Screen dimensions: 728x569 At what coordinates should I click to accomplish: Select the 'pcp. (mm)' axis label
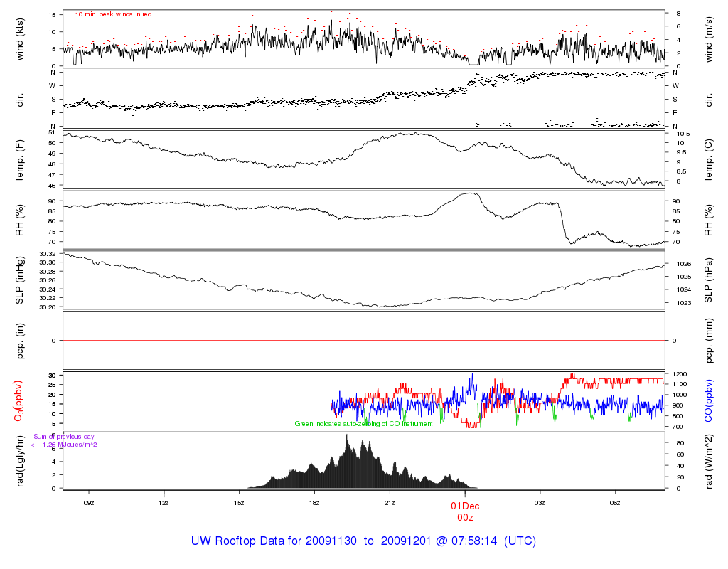click(709, 341)
